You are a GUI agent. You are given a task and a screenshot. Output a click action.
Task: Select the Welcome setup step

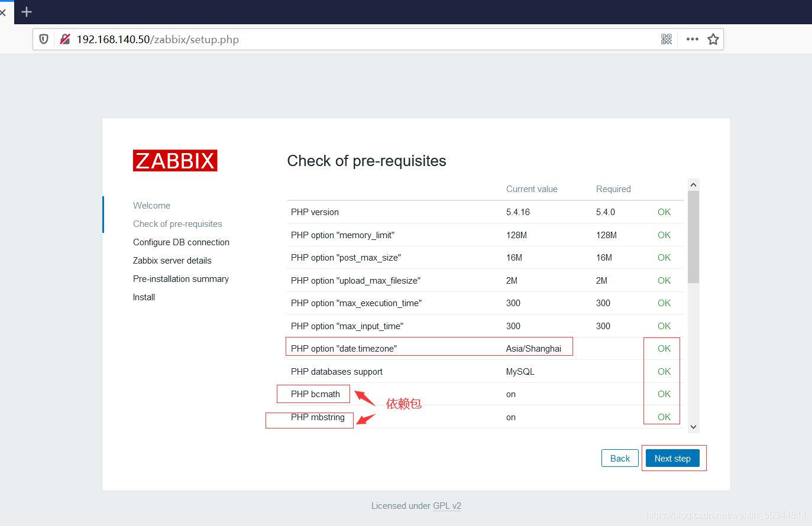151,206
